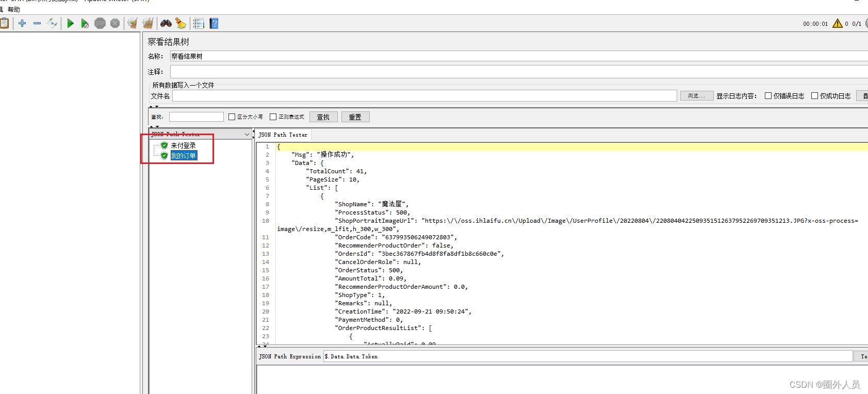Click the "CancelOrderRole": null line
This screenshot has width=868, height=394.
click(378, 262)
